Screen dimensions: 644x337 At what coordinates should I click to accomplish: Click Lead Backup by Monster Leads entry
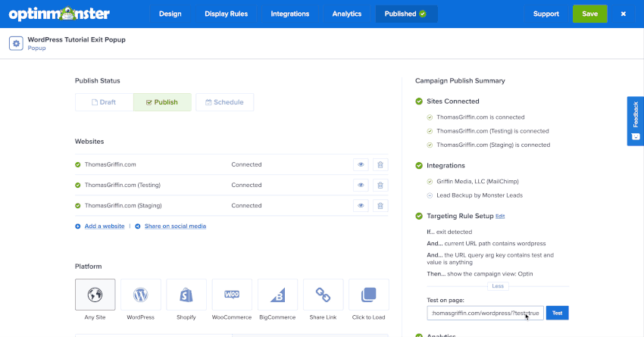pos(480,195)
